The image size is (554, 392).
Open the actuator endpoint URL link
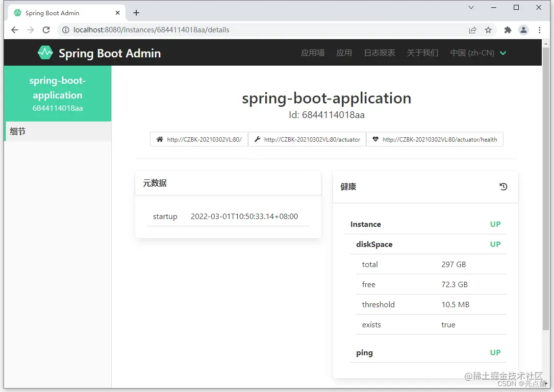click(x=307, y=139)
